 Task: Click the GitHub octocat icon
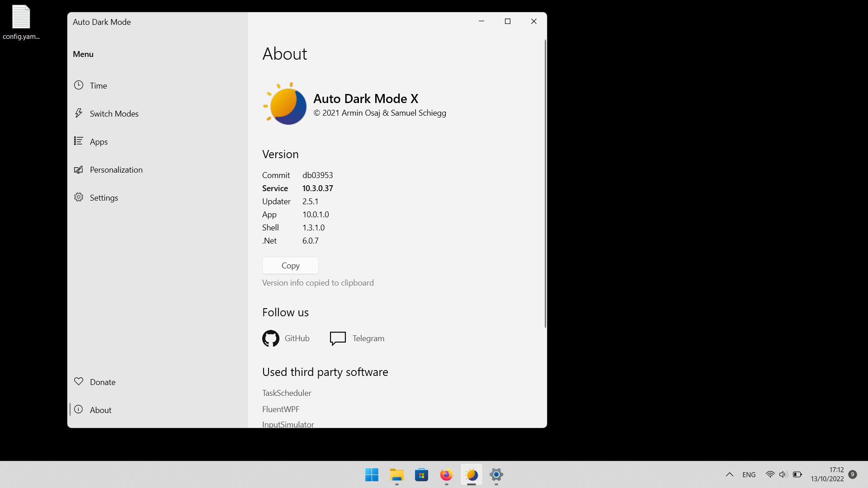click(271, 338)
